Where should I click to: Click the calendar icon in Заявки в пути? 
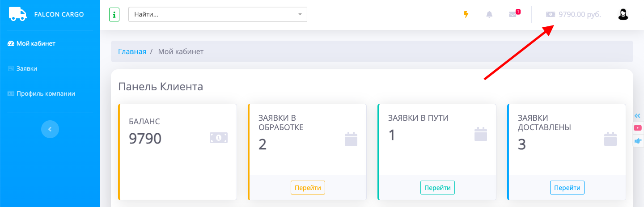click(481, 134)
